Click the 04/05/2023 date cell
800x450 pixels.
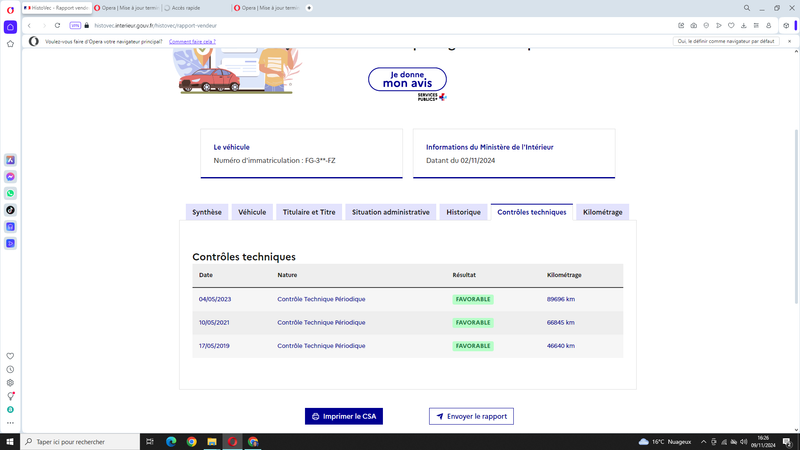click(215, 299)
